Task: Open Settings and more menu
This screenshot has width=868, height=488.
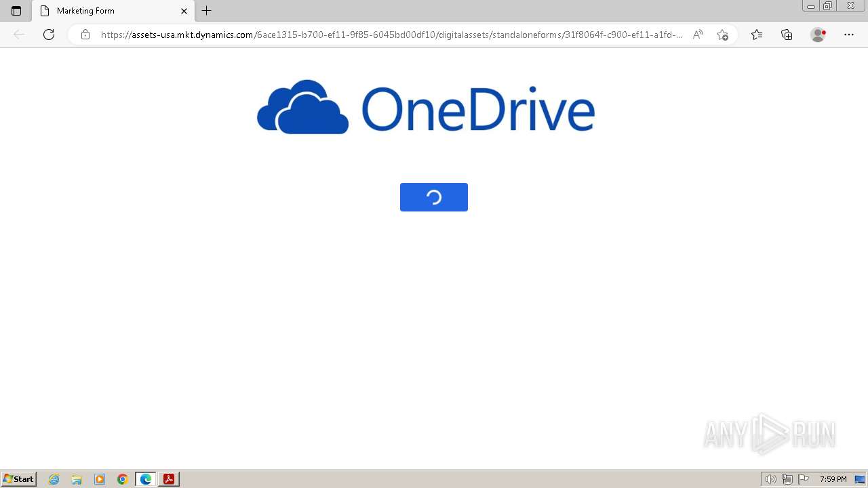Action: coord(848,35)
